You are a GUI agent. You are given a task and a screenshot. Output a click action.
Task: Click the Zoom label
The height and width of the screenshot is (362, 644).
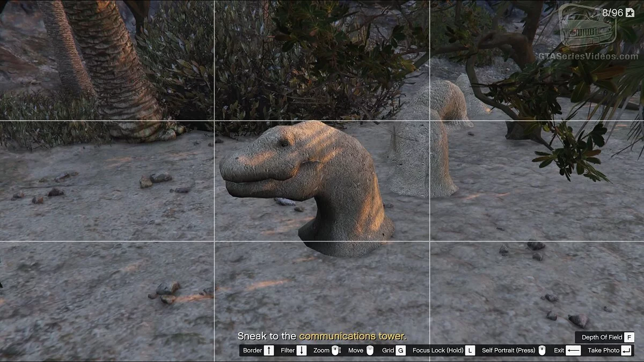point(321,350)
